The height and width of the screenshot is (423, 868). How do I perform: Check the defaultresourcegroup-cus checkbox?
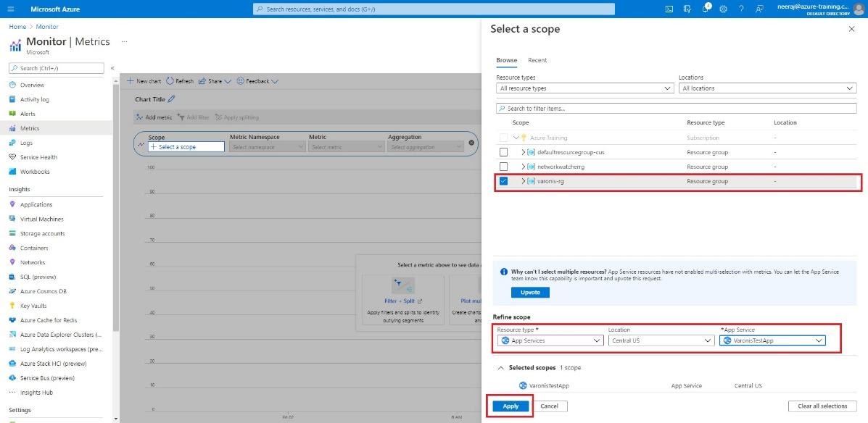tap(504, 152)
